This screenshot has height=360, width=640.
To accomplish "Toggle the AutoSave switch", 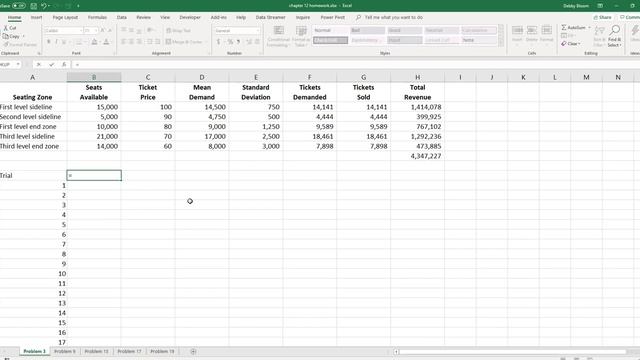I will (x=19, y=6).
